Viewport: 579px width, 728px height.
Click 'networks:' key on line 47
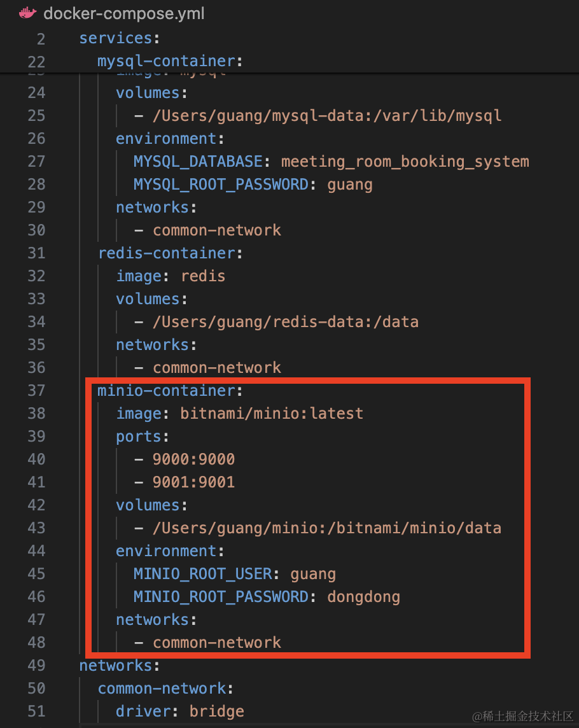tap(157, 620)
